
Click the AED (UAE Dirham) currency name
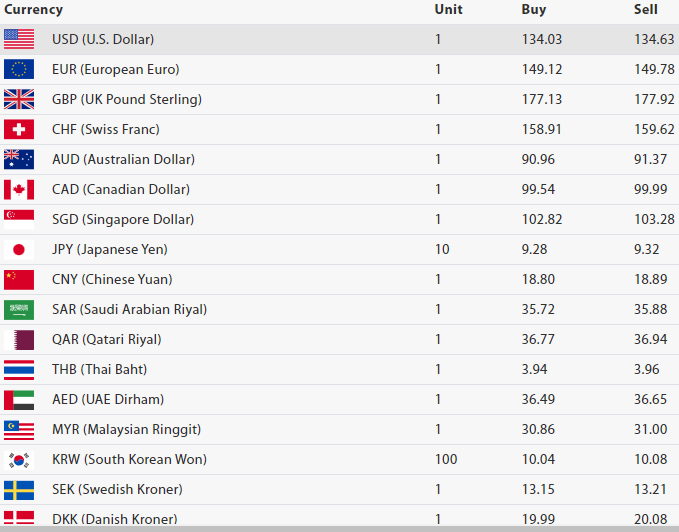click(107, 399)
